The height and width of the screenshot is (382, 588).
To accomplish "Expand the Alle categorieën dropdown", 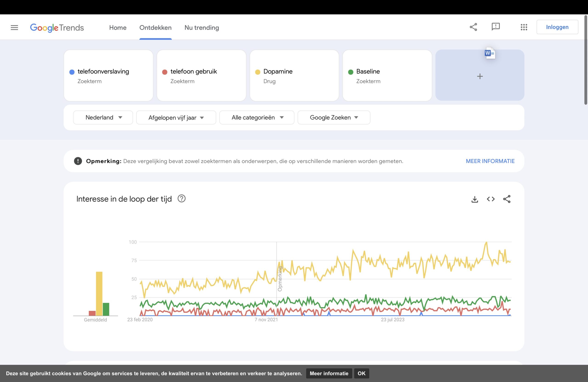I will pyautogui.click(x=257, y=117).
